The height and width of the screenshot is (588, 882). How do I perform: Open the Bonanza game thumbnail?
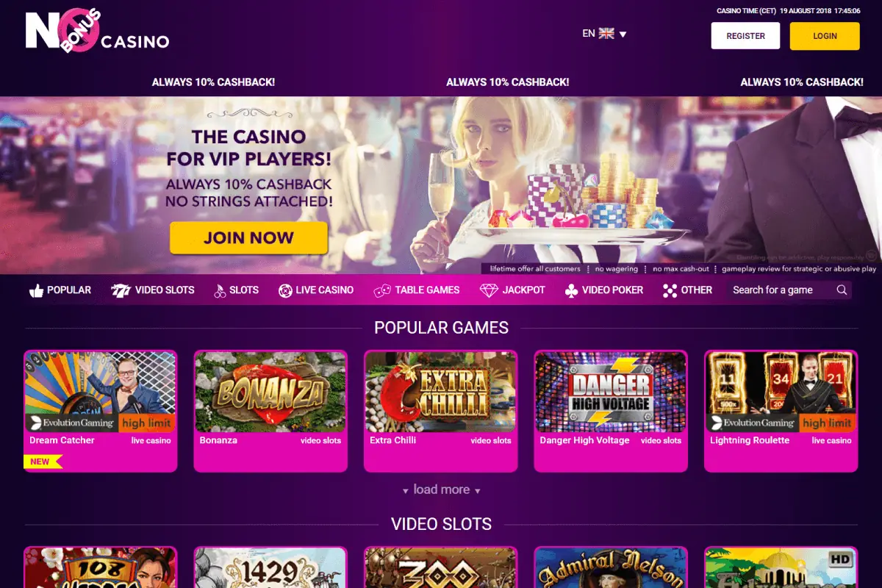point(270,391)
